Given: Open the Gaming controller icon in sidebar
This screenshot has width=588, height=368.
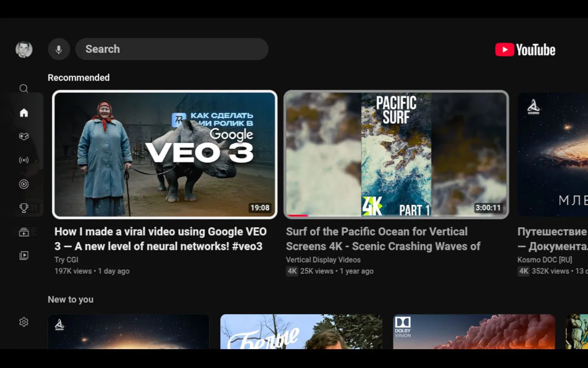Looking at the screenshot, I should click(24, 137).
